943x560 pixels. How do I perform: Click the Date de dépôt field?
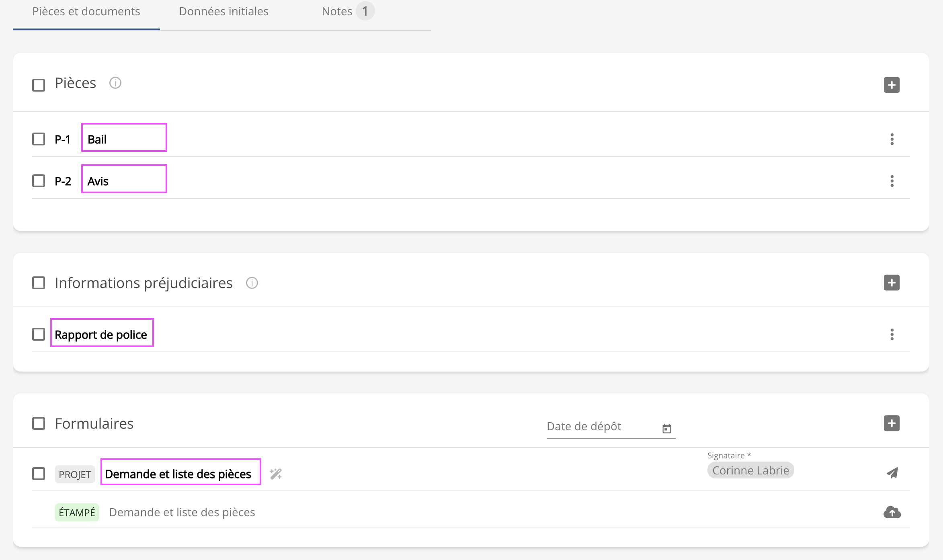coord(599,427)
